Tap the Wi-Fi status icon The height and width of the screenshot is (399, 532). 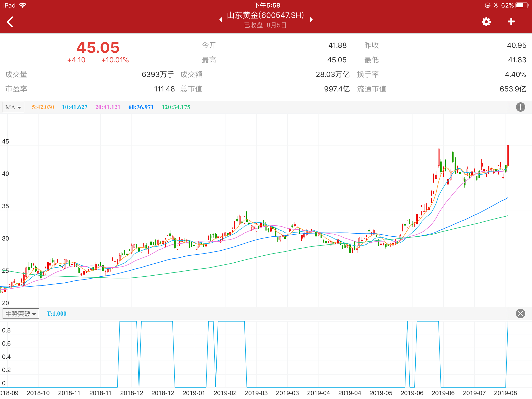23,5
